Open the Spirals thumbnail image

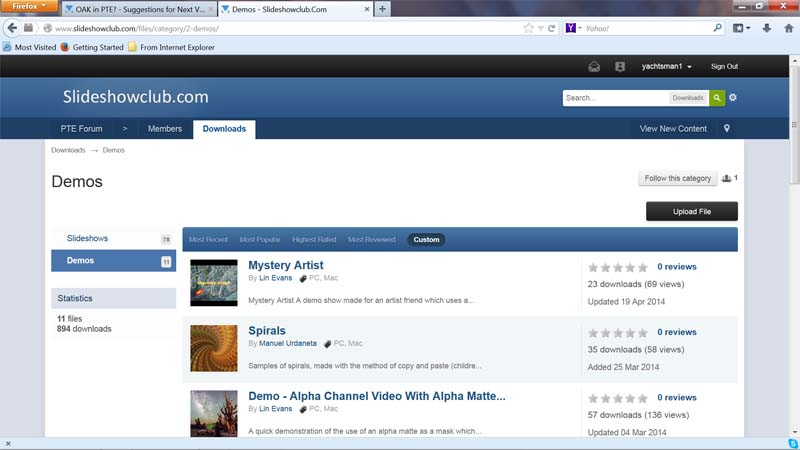tap(214, 348)
